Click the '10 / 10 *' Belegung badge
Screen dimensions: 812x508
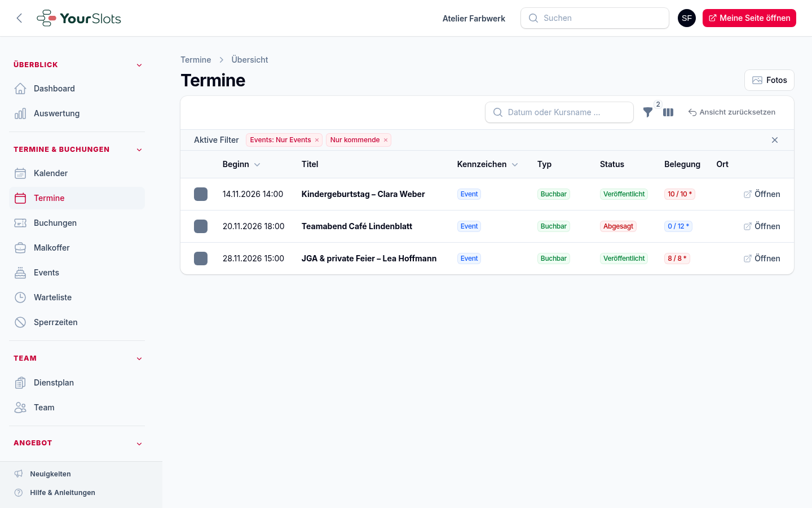coord(679,194)
